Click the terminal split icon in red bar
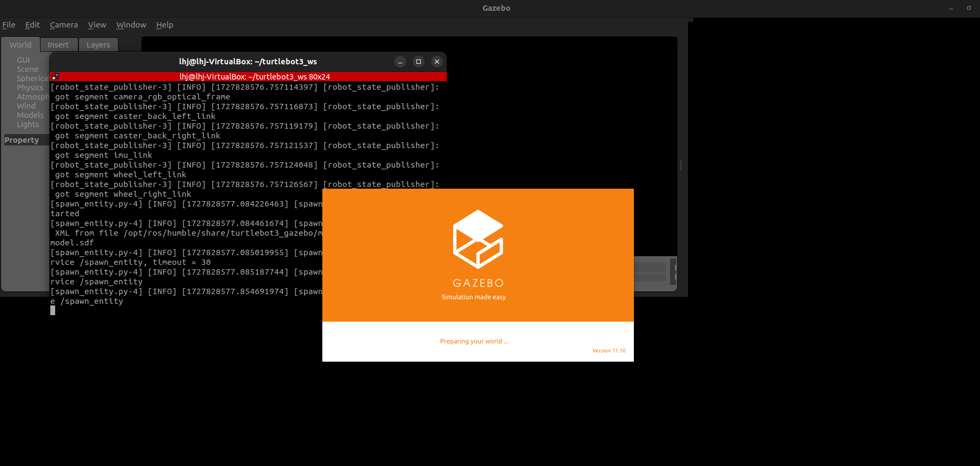The image size is (980, 466). pyautogui.click(x=55, y=77)
